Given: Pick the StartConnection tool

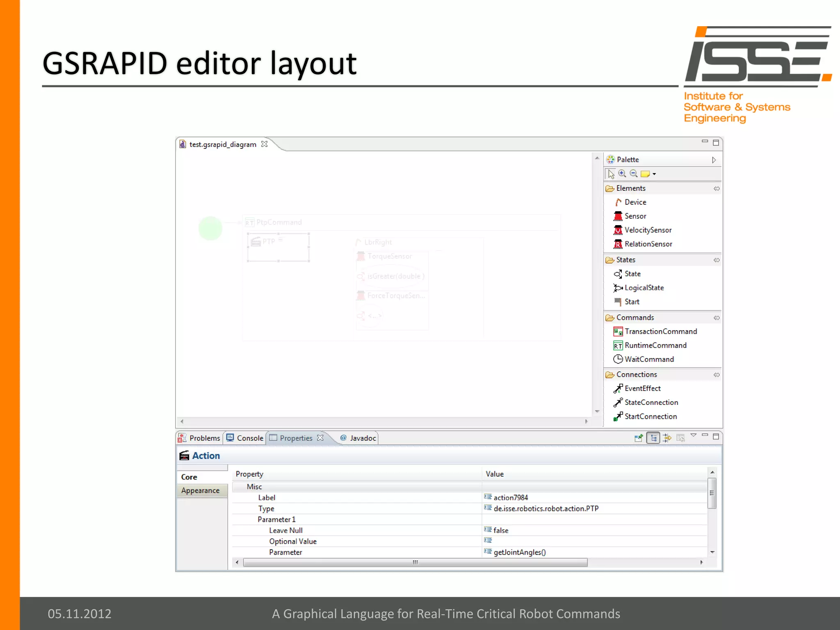Looking at the screenshot, I should [645, 416].
